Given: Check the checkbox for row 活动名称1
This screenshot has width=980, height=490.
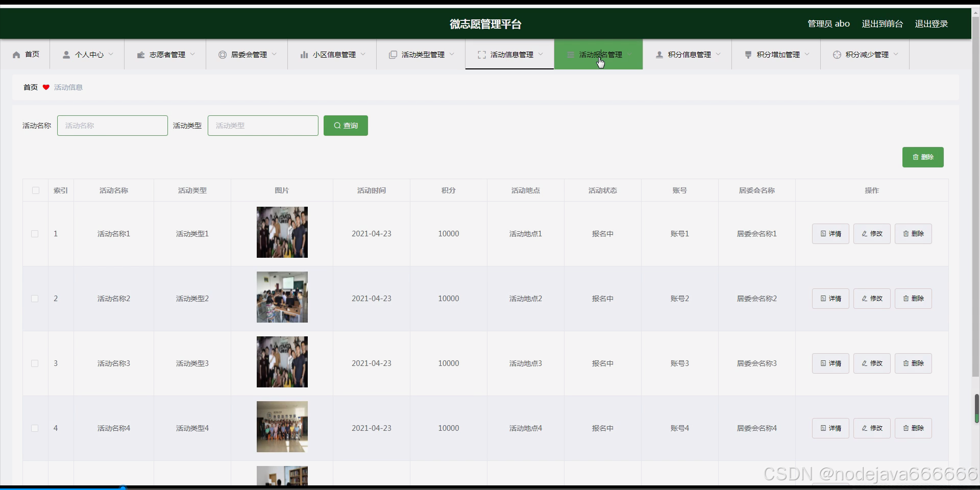Looking at the screenshot, I should [x=35, y=234].
